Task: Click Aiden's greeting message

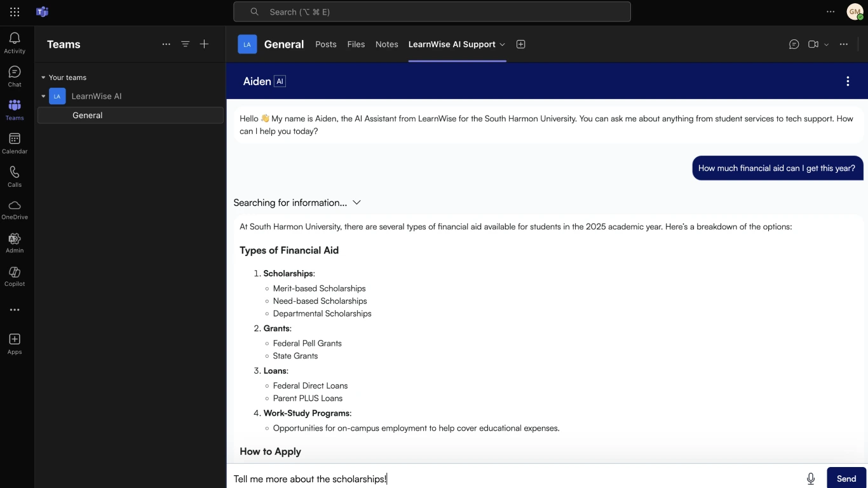Action: 546,125
